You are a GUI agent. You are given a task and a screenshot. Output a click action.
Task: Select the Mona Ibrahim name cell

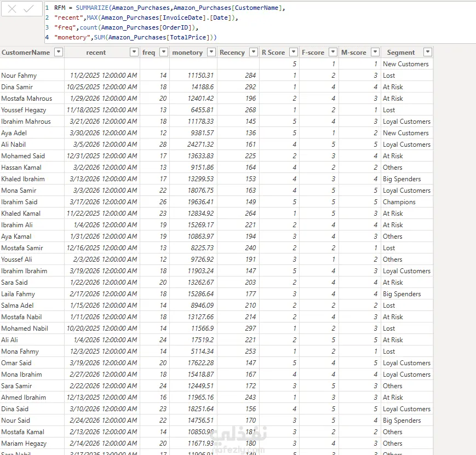coord(32,375)
